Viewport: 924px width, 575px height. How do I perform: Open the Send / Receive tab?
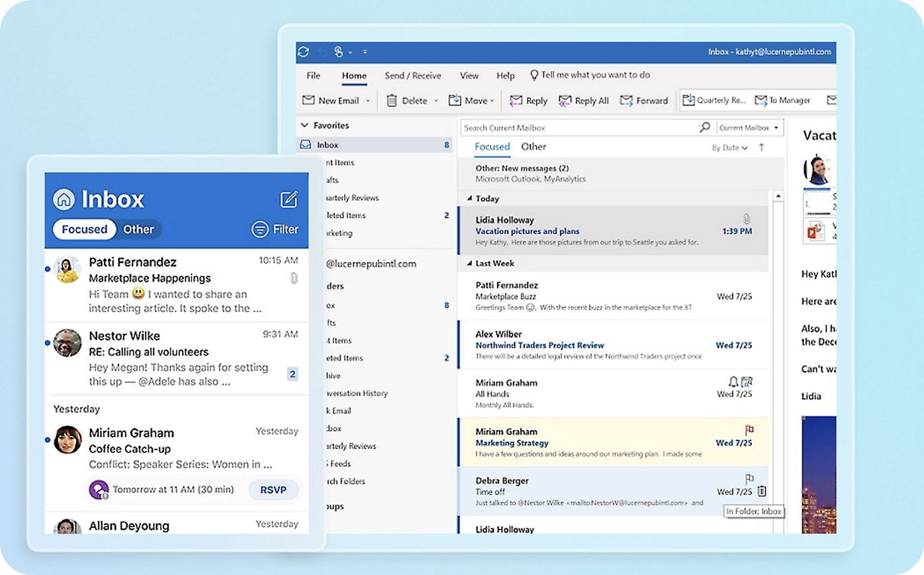click(x=413, y=76)
